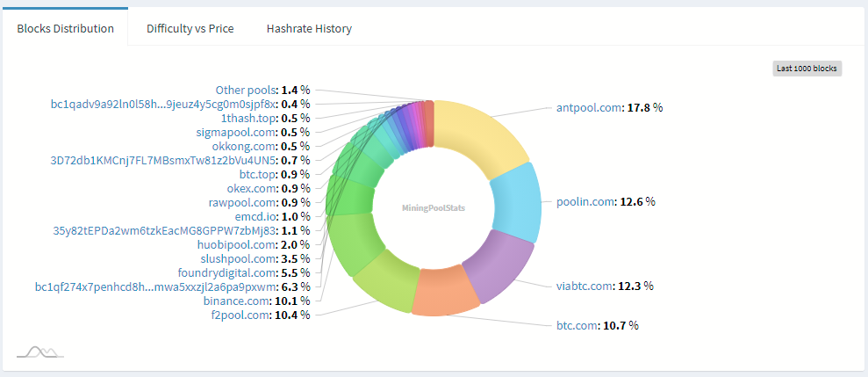Screen dimensions: 868x377
Task: Open the huobipool.com link
Action: [x=236, y=244]
